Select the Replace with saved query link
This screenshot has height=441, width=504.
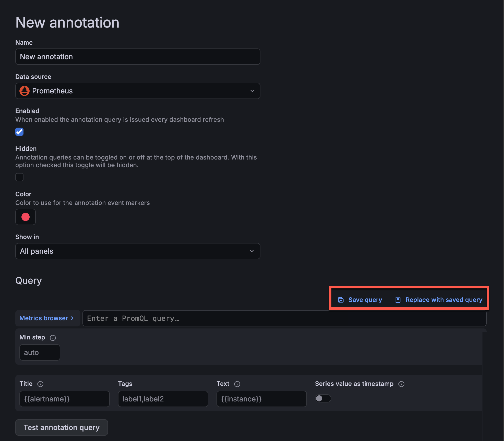click(x=444, y=300)
